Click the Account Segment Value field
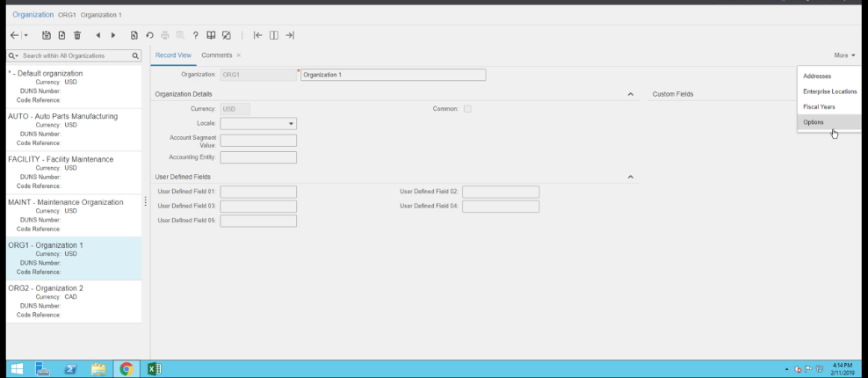This screenshot has height=378, width=868. (x=258, y=141)
